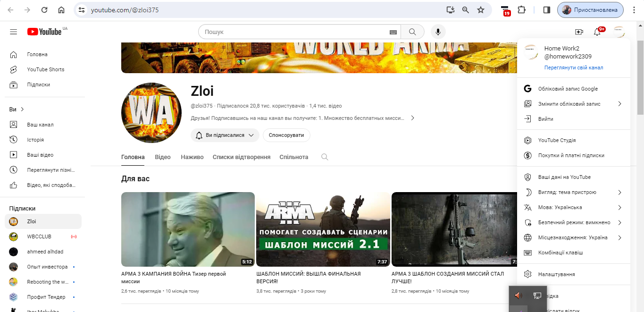The height and width of the screenshot is (312, 644).
Task: Open Google account settings
Action: pos(574,89)
